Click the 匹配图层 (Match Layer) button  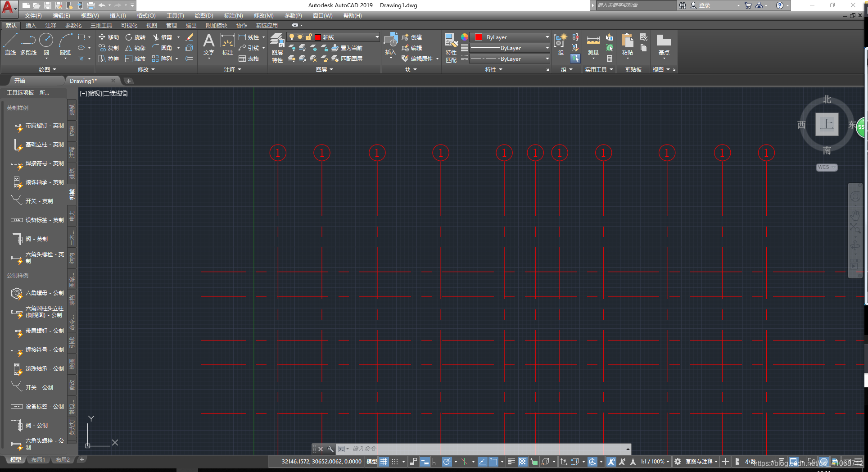(x=347, y=59)
